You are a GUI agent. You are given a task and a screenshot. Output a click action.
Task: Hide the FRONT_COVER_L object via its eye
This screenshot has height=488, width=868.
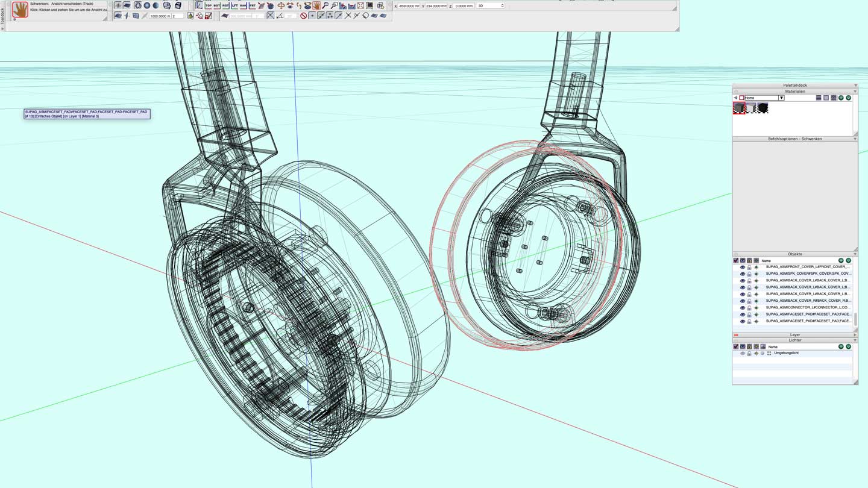click(x=743, y=267)
